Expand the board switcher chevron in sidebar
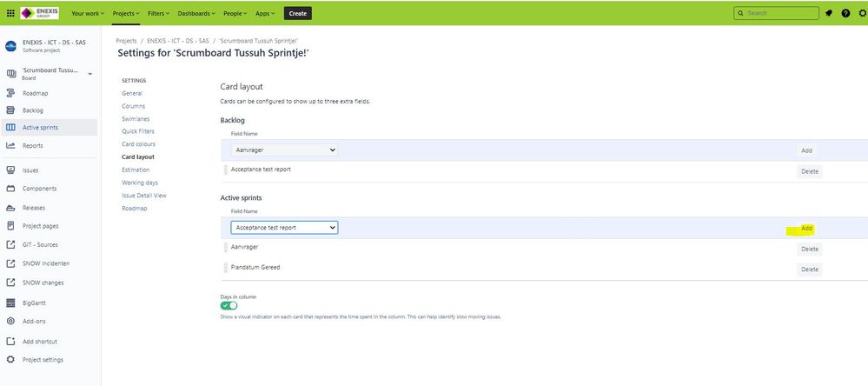 click(x=90, y=74)
